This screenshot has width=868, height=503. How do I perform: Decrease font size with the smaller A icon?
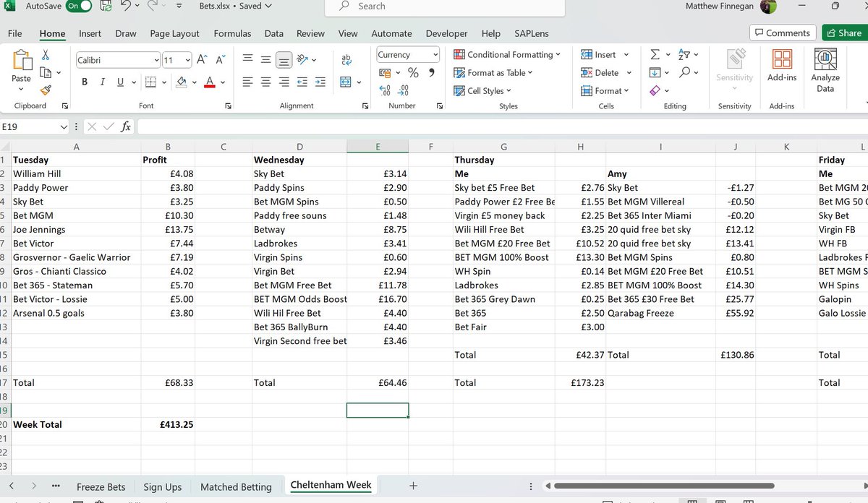coord(221,60)
